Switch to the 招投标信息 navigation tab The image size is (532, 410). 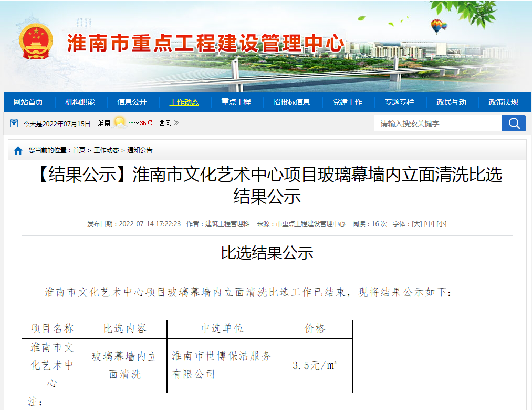[x=292, y=102]
